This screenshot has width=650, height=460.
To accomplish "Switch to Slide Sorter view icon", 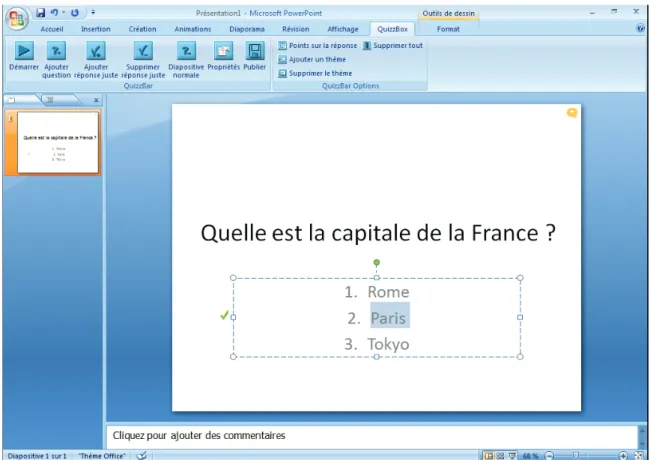I will [x=500, y=456].
